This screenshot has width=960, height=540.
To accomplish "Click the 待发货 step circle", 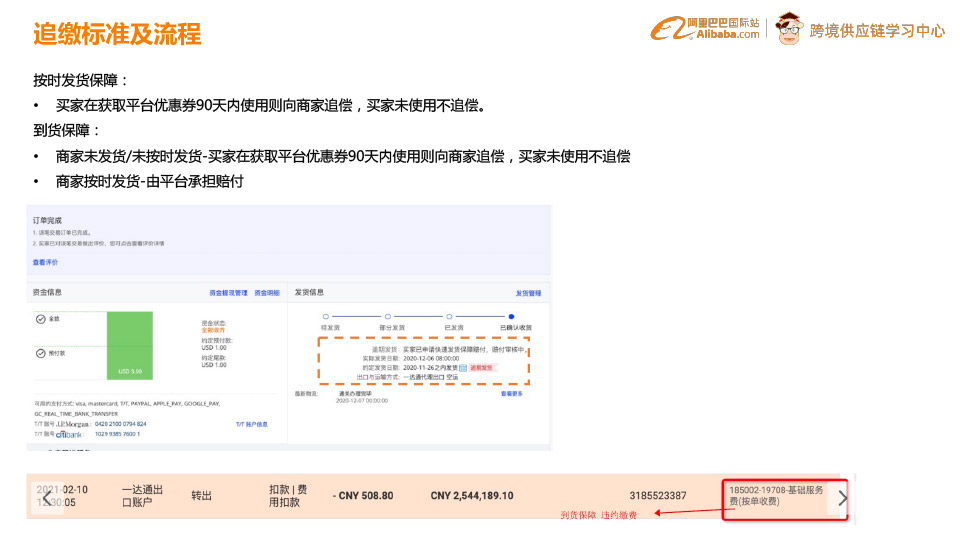I will point(327,316).
